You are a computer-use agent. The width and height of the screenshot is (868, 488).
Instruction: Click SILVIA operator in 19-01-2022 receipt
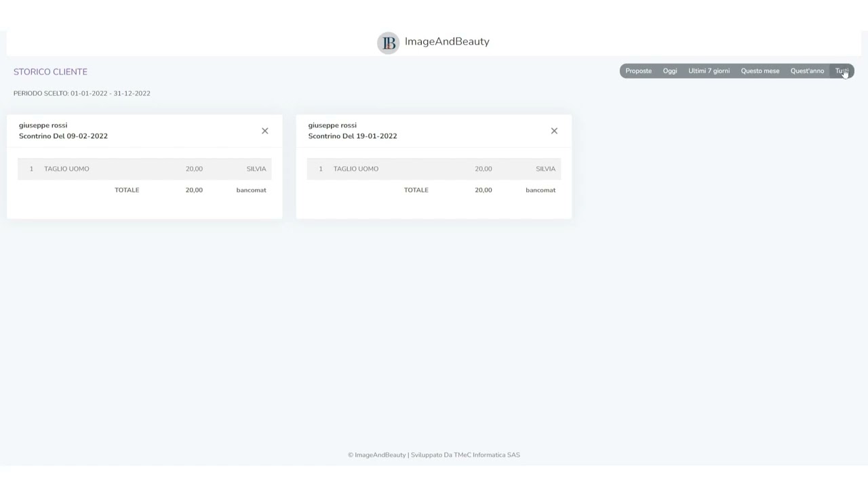[545, 169]
